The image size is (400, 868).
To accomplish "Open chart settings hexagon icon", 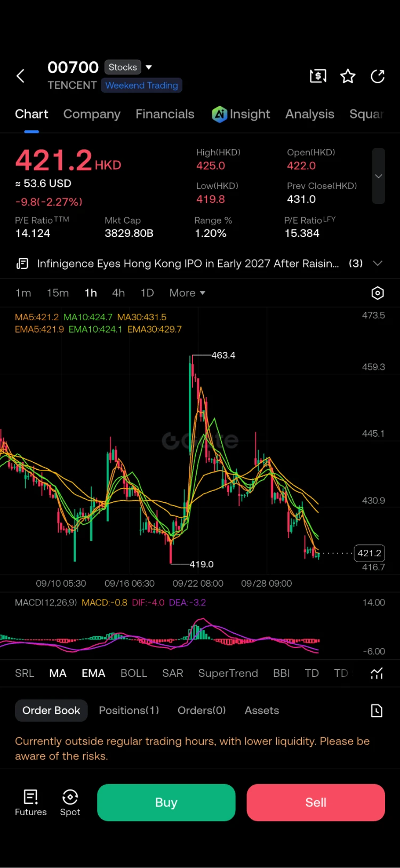I will click(x=377, y=293).
